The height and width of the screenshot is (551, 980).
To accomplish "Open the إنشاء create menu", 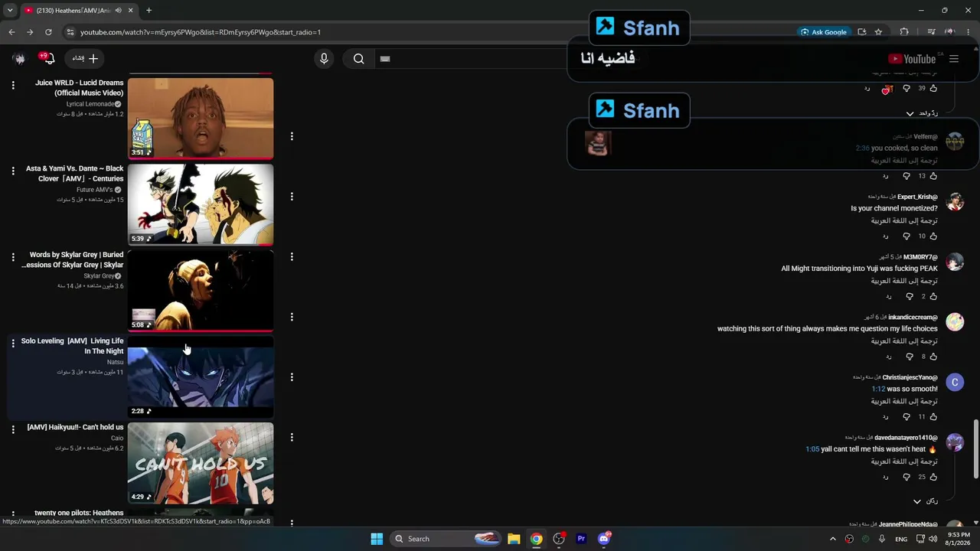I will pyautogui.click(x=86, y=59).
